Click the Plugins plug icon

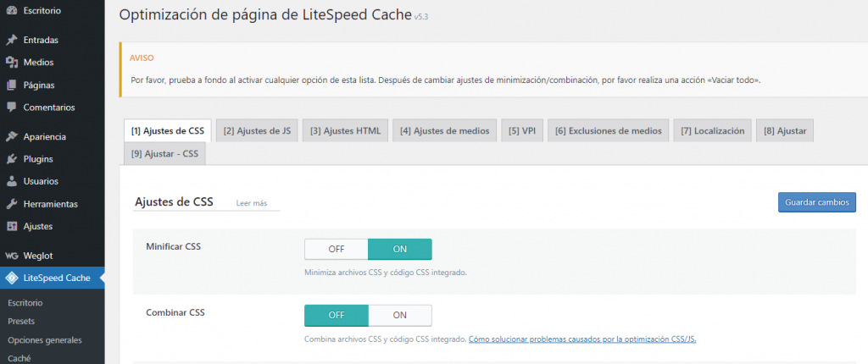tap(11, 158)
